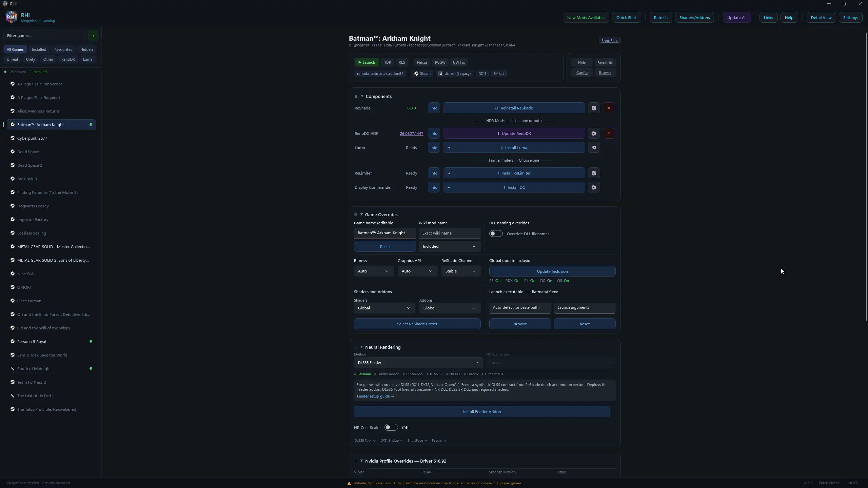Launch Batman Arkham Knight
The height and width of the screenshot is (488, 868).
[367, 62]
